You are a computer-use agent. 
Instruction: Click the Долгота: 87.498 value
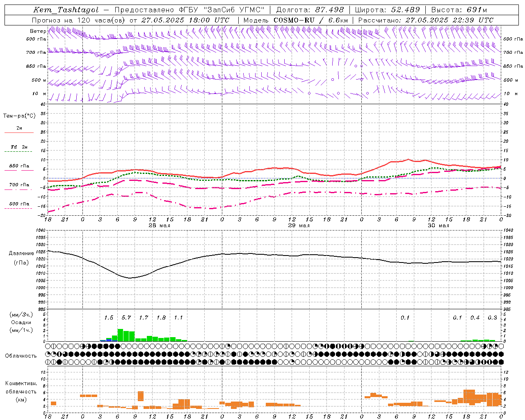pyautogui.click(x=310, y=10)
